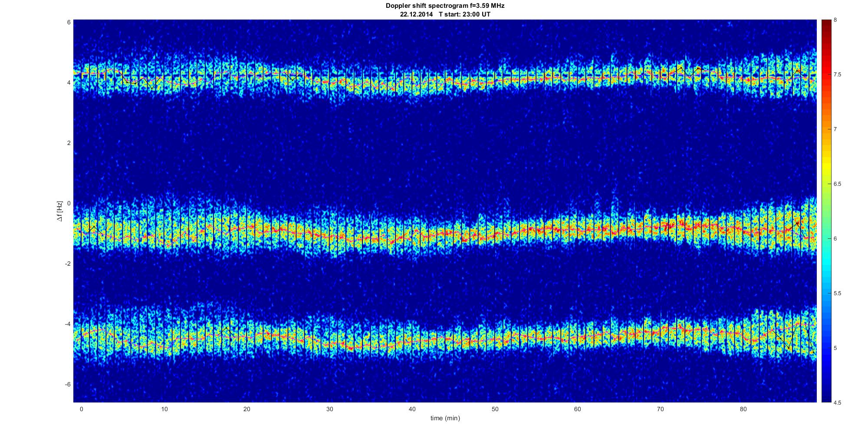Click the 'time (min)' x-axis label
The height and width of the screenshot is (432, 868).
(x=445, y=418)
